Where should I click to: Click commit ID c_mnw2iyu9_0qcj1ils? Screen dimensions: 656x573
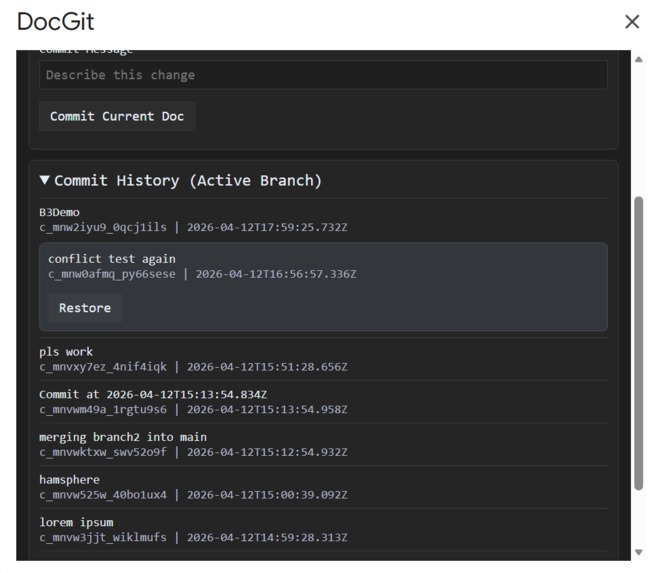pos(103,227)
